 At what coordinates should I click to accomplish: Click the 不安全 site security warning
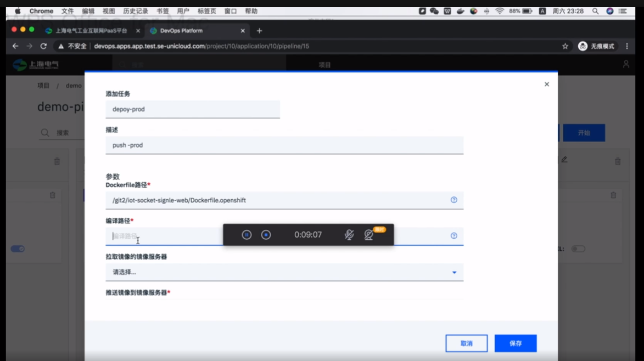point(72,46)
